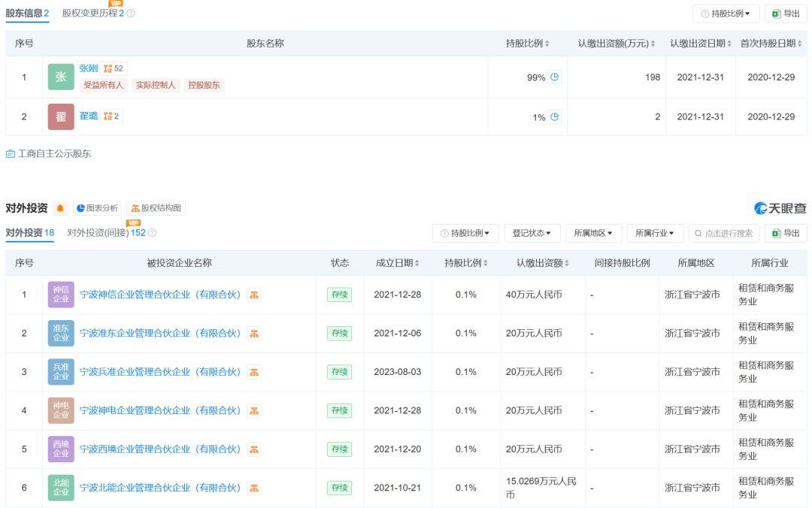The height and width of the screenshot is (508, 812).
Task: Open pie chart icon beside 1% shareholding
Action: coord(555,117)
